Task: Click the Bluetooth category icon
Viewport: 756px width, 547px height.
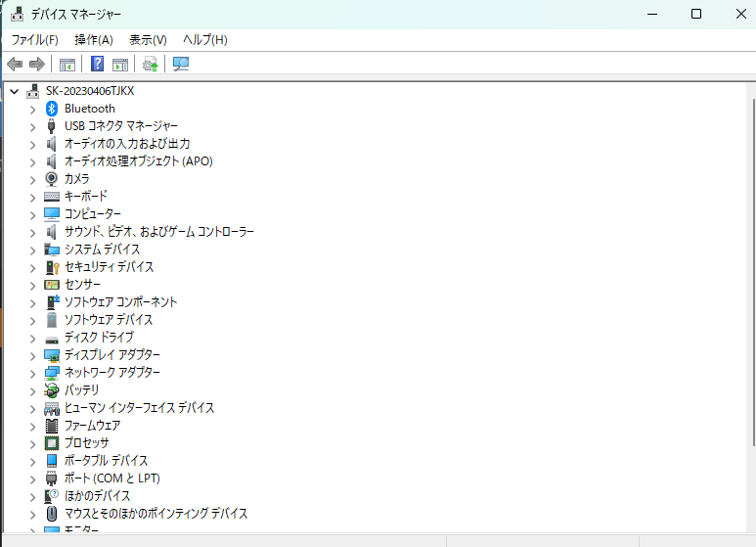Action: coord(52,109)
